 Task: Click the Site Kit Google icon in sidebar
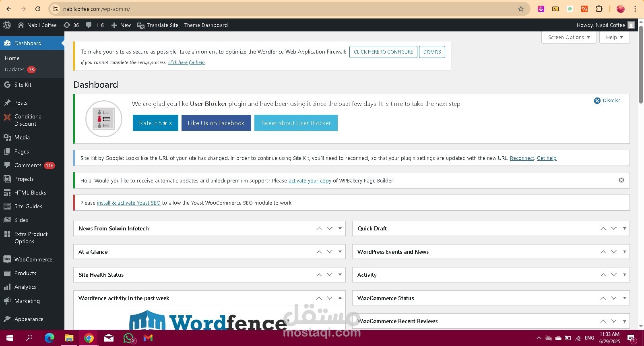click(7, 85)
